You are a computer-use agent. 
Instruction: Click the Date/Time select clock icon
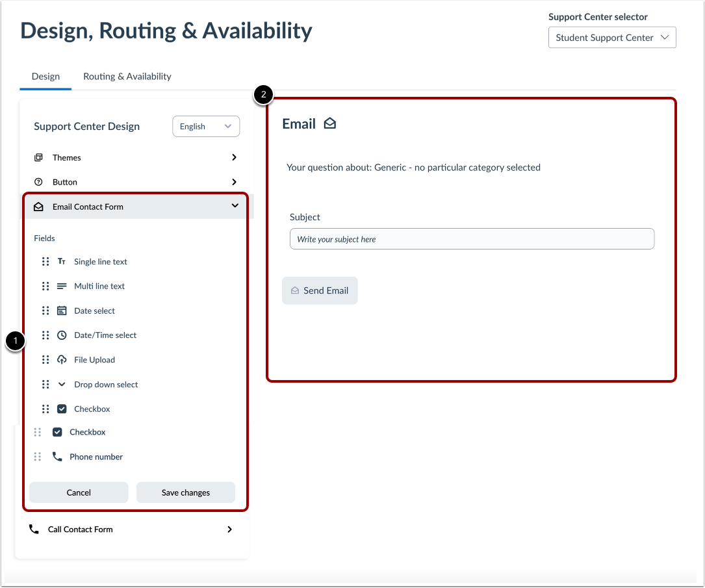click(61, 335)
